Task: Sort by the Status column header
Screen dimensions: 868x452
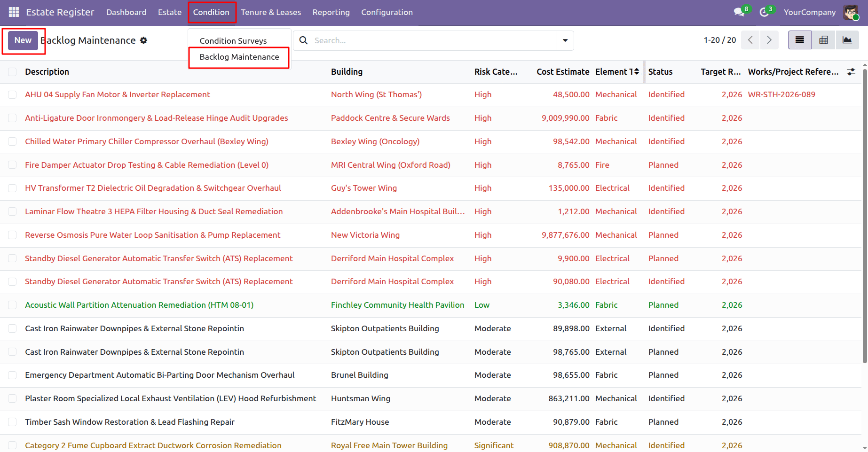Action: [660, 72]
